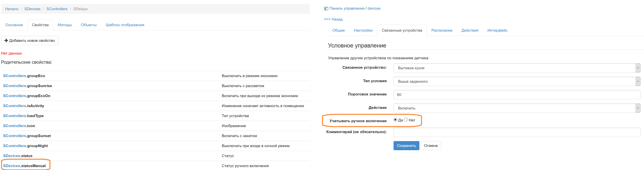Screen dimensions: 644x170
Task: Open the Действие dropdown
Action: pos(517,108)
